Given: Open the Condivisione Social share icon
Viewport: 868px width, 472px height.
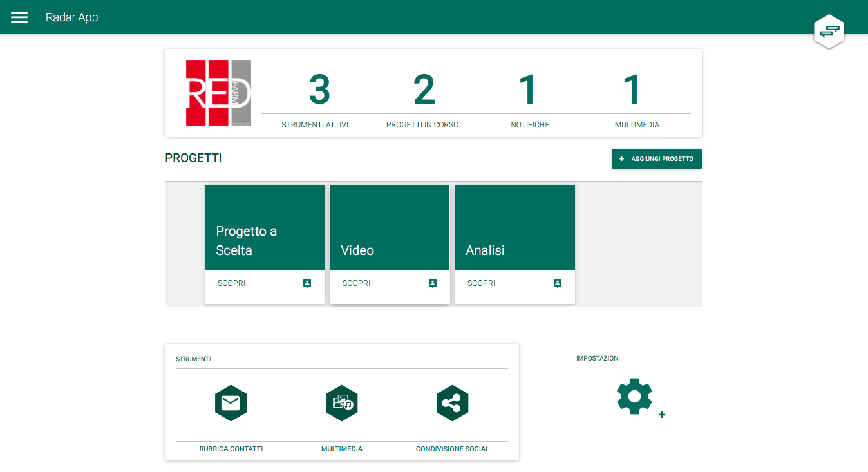Looking at the screenshot, I should pos(452,403).
